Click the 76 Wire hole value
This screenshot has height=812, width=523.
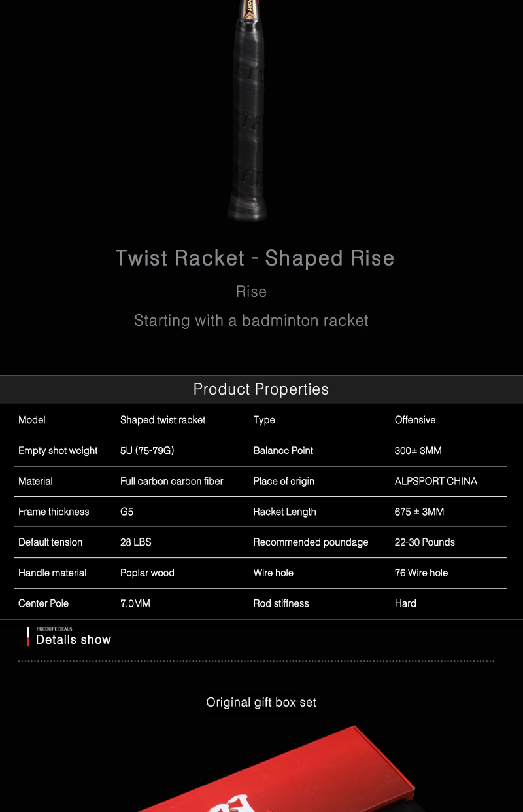coord(421,573)
